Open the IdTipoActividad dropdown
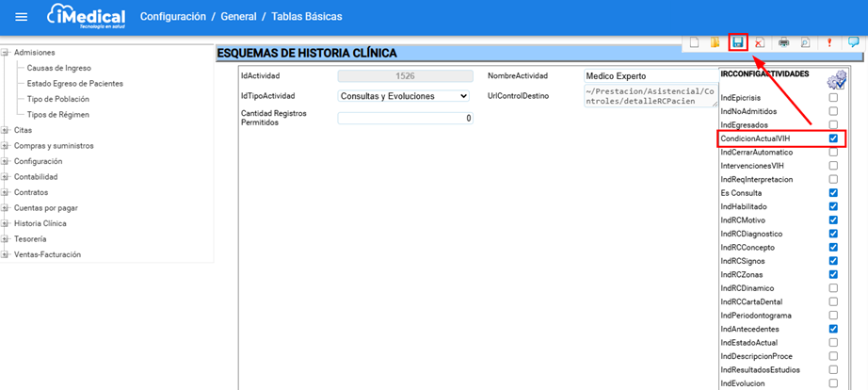This screenshot has height=390, width=868. [403, 95]
